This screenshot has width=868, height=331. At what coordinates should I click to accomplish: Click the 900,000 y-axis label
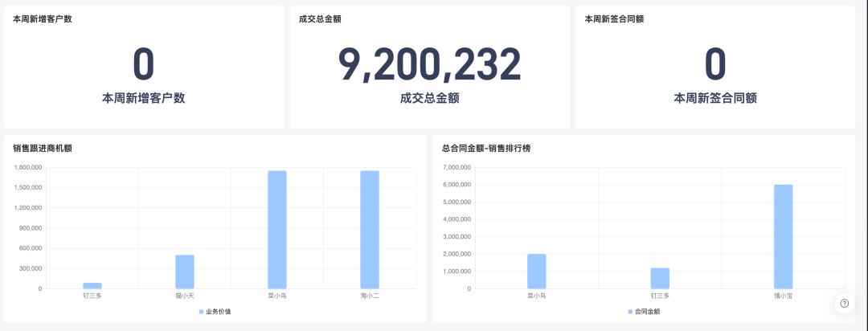31,228
